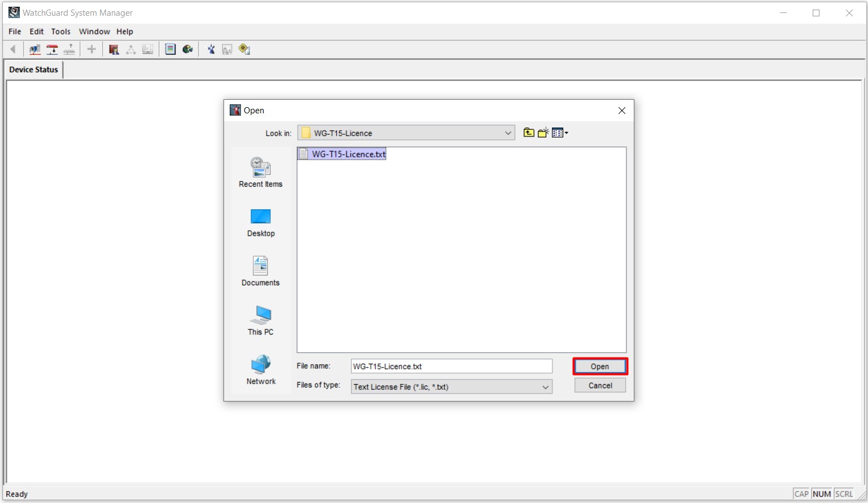Click the WatchGuard System Manager title bar icon
The image size is (868, 503).
[x=14, y=12]
